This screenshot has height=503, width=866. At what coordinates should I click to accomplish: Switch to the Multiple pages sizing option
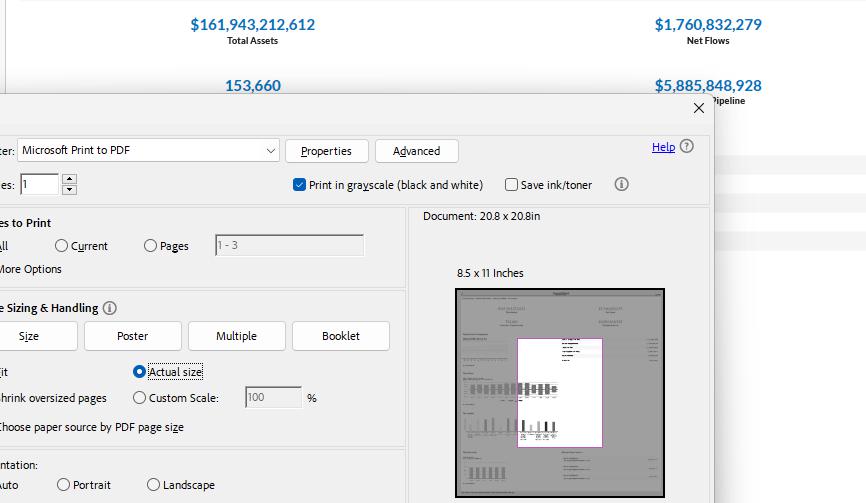(236, 336)
